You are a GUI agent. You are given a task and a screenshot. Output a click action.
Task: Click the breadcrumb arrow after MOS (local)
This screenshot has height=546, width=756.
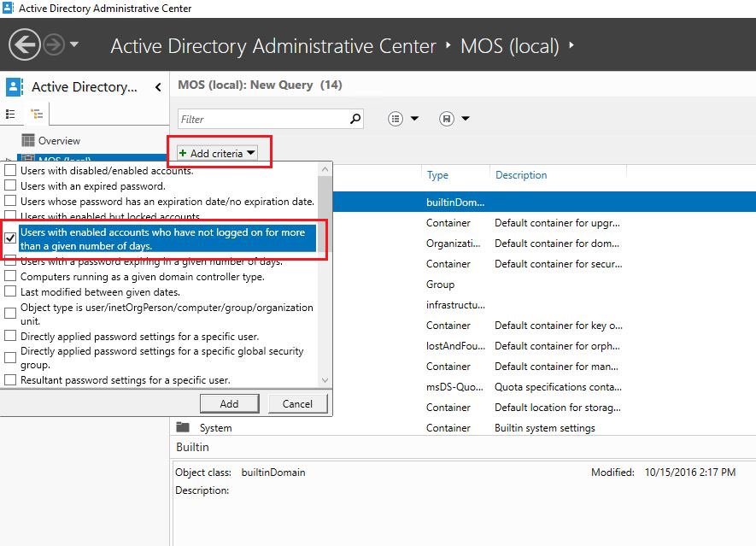(x=571, y=45)
